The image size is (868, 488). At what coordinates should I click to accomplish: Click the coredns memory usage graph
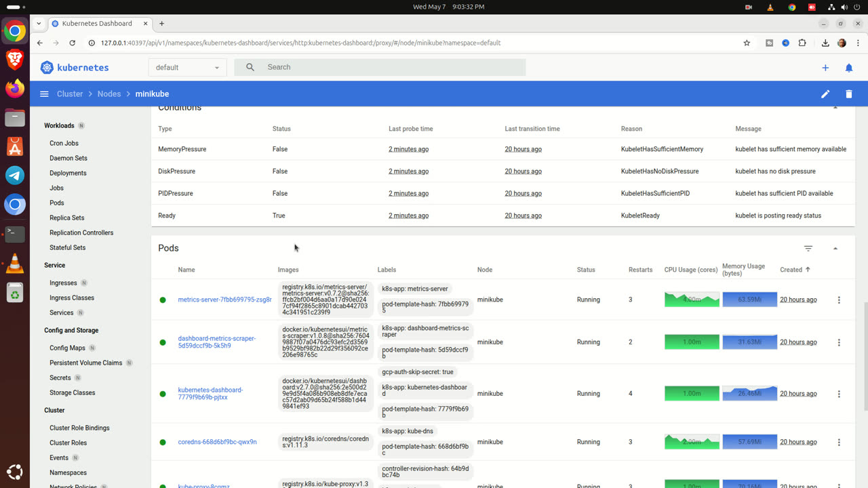tap(749, 442)
